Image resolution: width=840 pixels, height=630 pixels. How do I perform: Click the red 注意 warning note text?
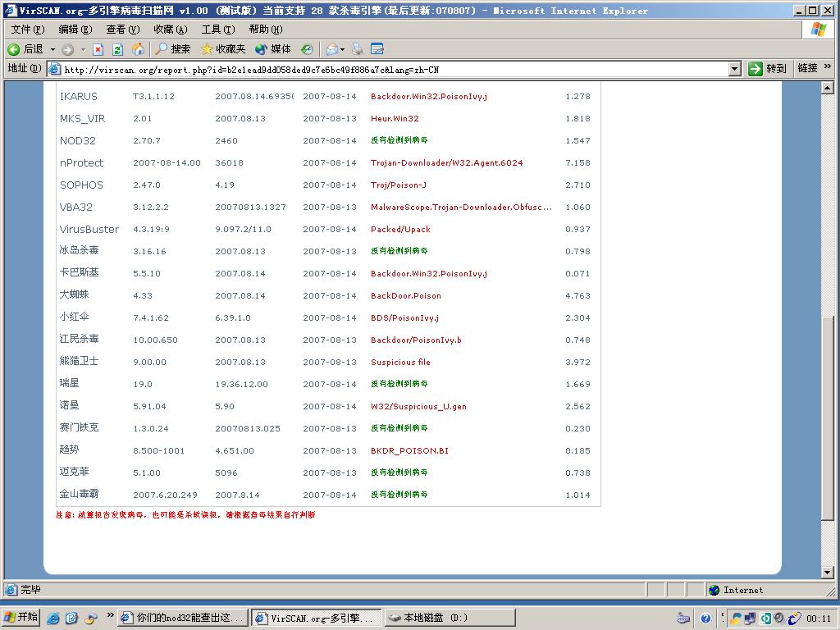point(186,515)
